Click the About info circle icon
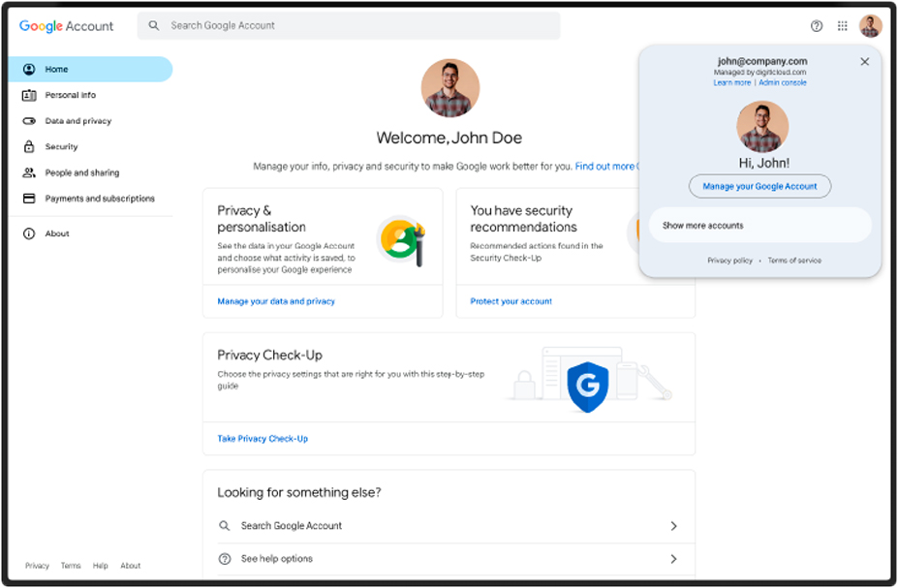Viewport: 898px width, 588px height. pyautogui.click(x=29, y=233)
